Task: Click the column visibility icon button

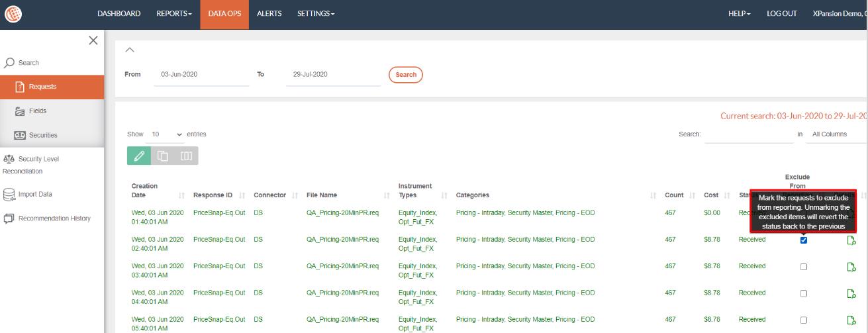Action: pos(186,156)
